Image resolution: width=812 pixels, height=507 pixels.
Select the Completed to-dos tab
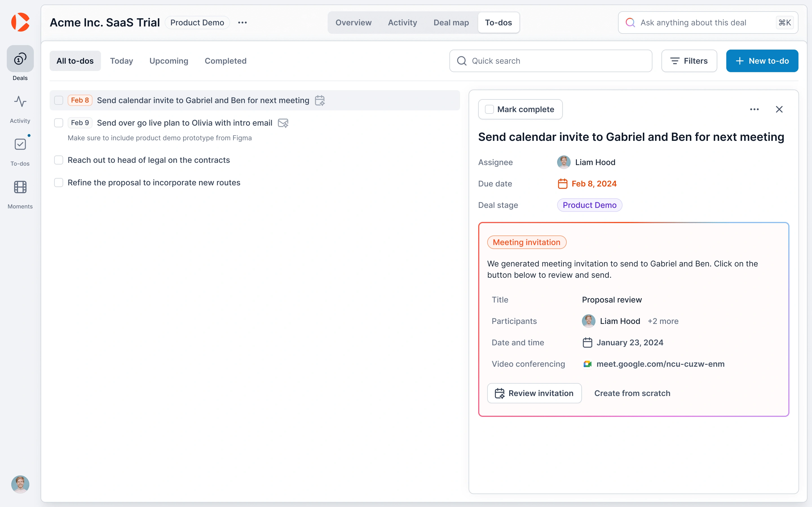pyautogui.click(x=226, y=61)
